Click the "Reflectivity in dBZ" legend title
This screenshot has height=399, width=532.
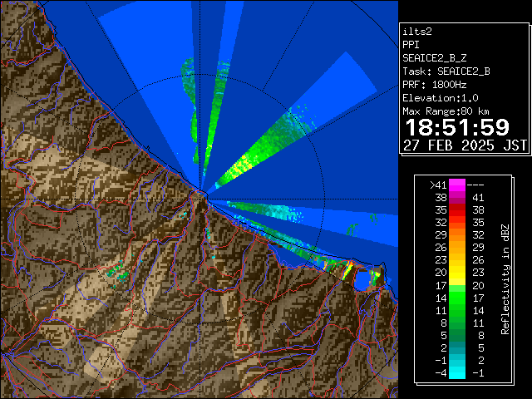(x=505, y=279)
